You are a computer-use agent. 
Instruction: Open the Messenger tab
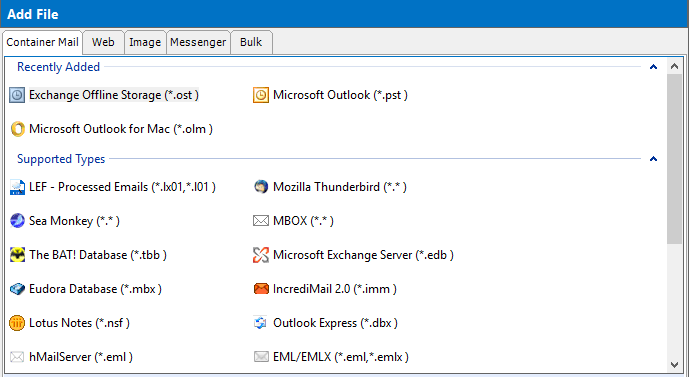(198, 42)
